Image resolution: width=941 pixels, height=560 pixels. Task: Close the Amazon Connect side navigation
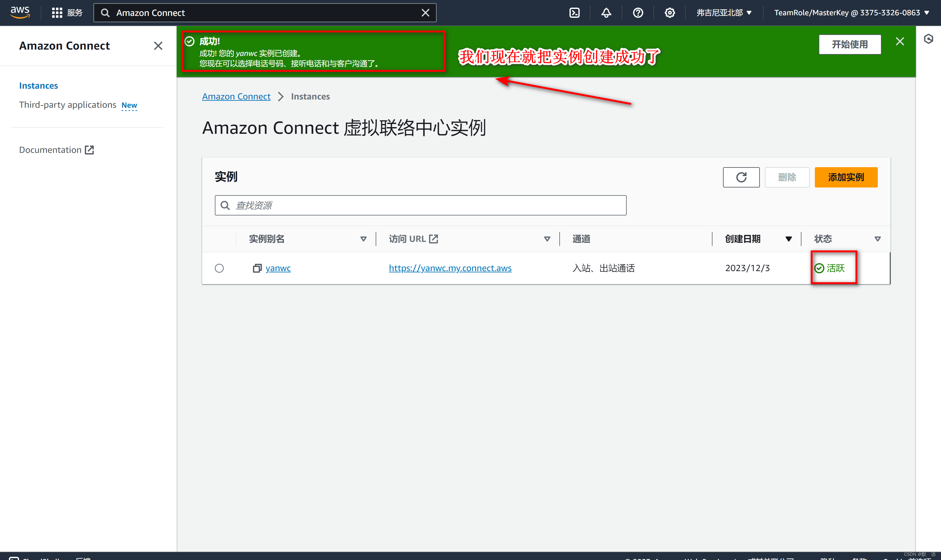coord(158,46)
